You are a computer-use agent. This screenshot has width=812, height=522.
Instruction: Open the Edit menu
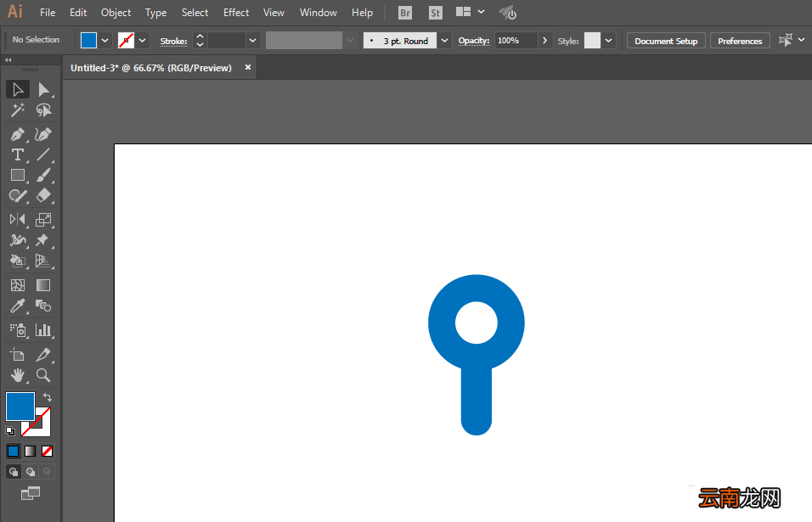(x=78, y=13)
